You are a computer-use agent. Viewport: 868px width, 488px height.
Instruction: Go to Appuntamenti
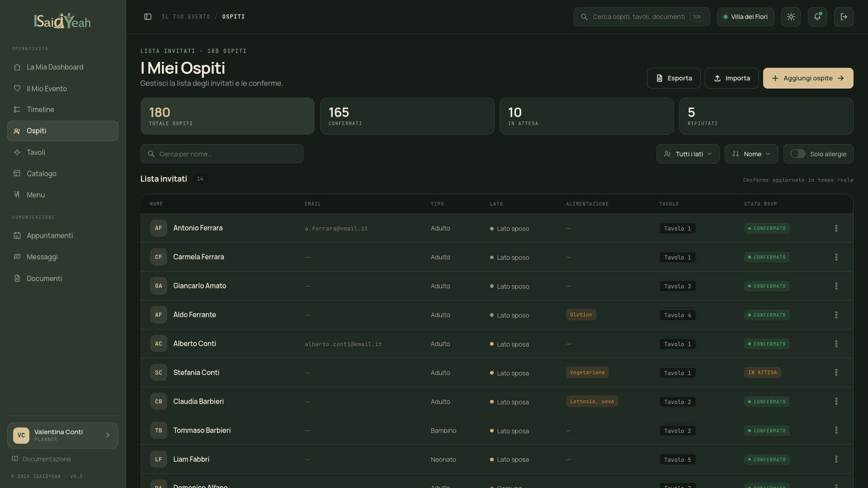pos(63,236)
